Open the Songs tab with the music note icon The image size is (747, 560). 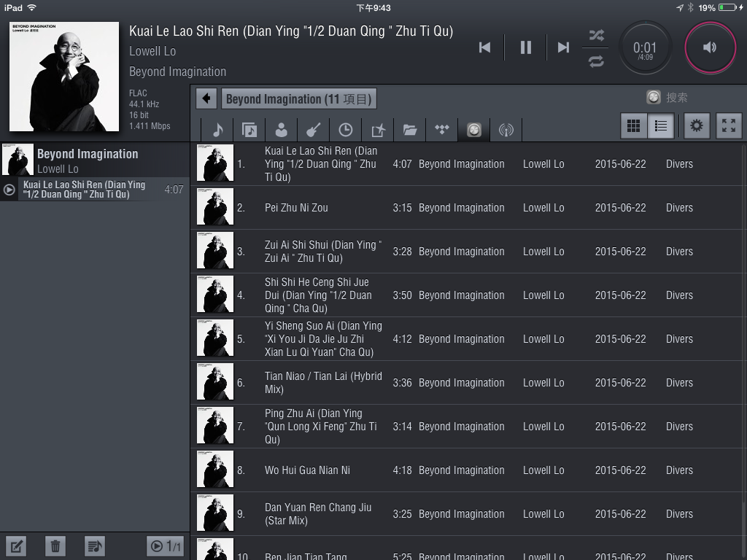tap(217, 130)
